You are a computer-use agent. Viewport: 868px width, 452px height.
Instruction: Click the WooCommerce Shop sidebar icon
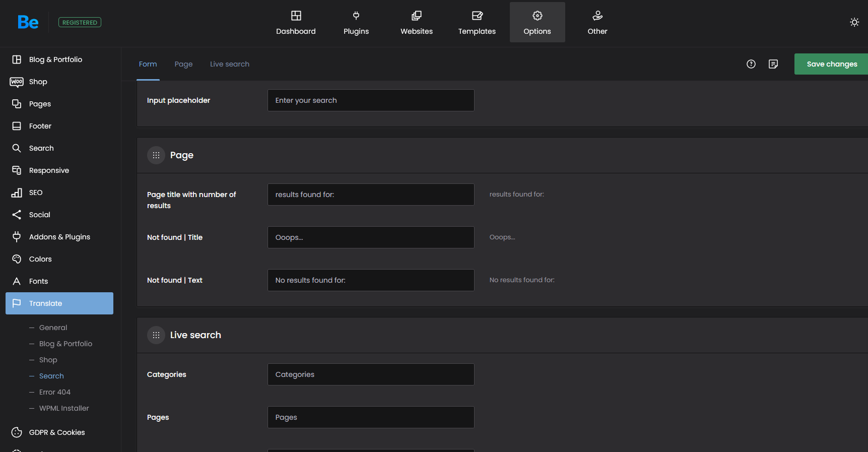[x=17, y=82]
